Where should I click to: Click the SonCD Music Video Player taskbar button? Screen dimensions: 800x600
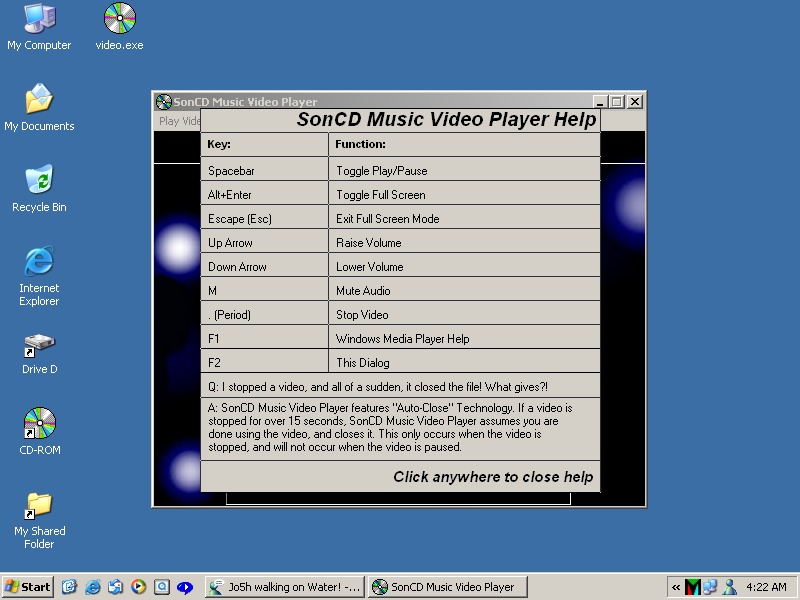coord(447,587)
